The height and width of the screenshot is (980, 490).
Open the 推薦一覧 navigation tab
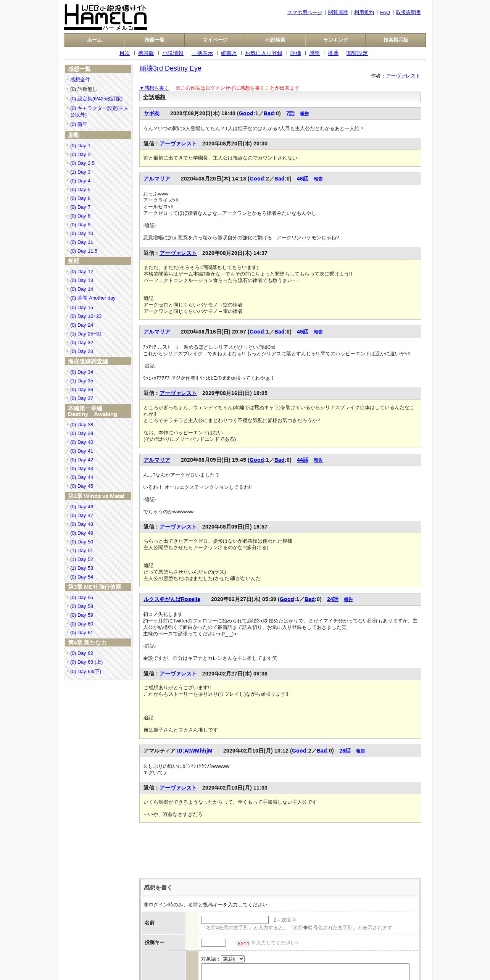pos(155,40)
